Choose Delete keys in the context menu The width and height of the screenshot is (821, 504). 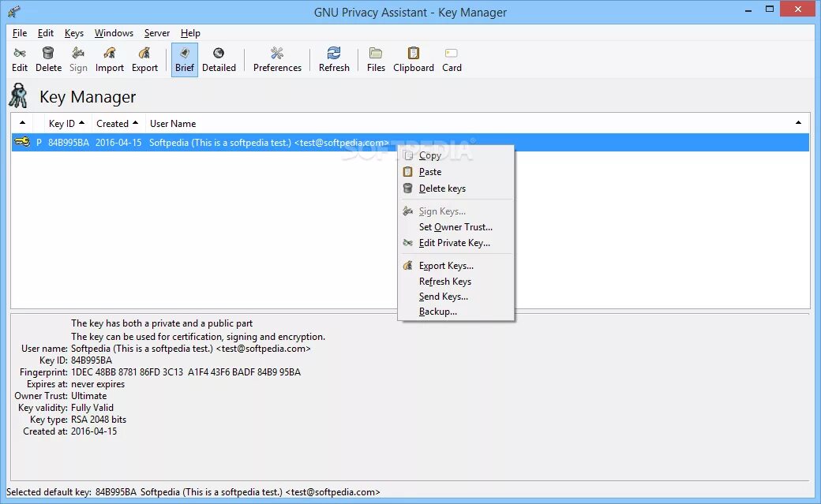[x=455, y=189]
